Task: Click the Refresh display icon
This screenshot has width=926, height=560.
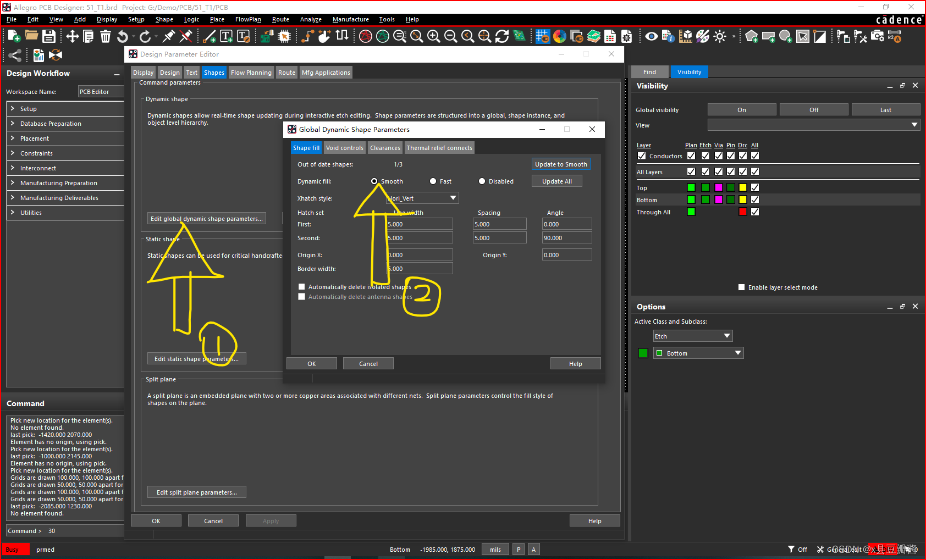Action: 501,36
